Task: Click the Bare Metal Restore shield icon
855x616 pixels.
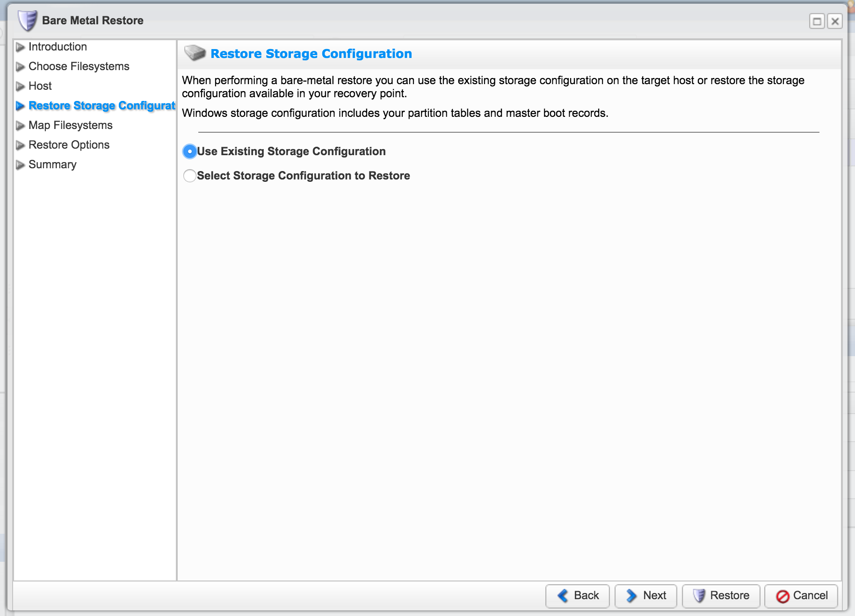Action: [x=27, y=21]
